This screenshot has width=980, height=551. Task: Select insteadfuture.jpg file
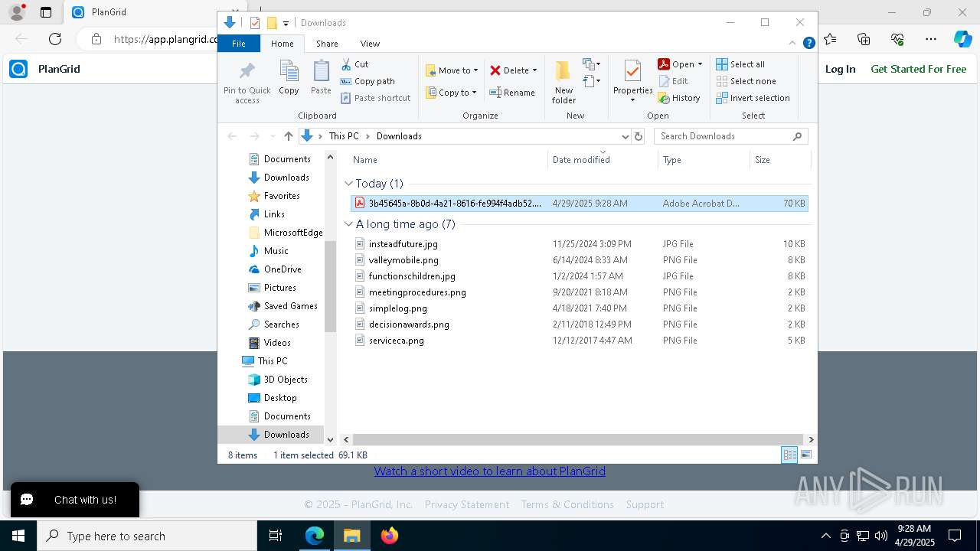click(x=579, y=244)
